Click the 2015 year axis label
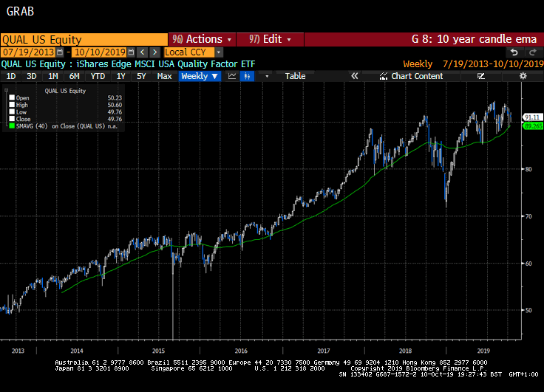This screenshot has width=544, height=392. tap(159, 351)
